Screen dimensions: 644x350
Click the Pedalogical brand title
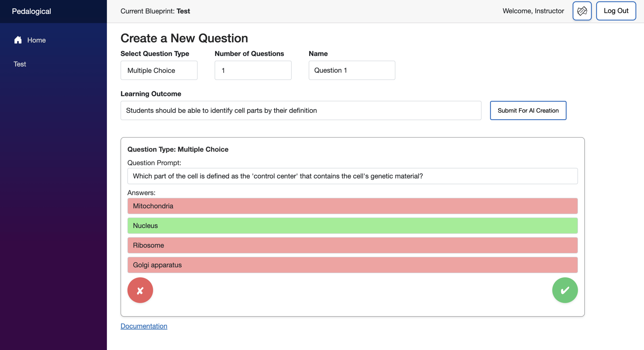31,11
